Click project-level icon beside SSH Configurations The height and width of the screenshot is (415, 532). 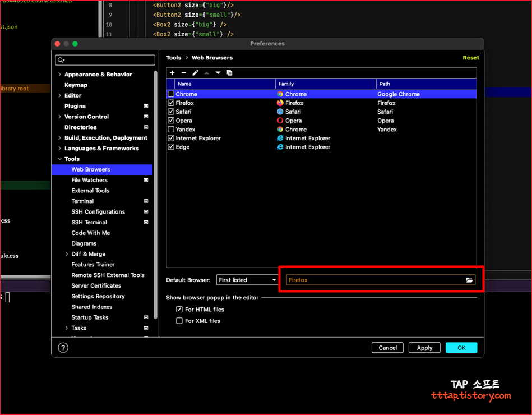(x=146, y=211)
